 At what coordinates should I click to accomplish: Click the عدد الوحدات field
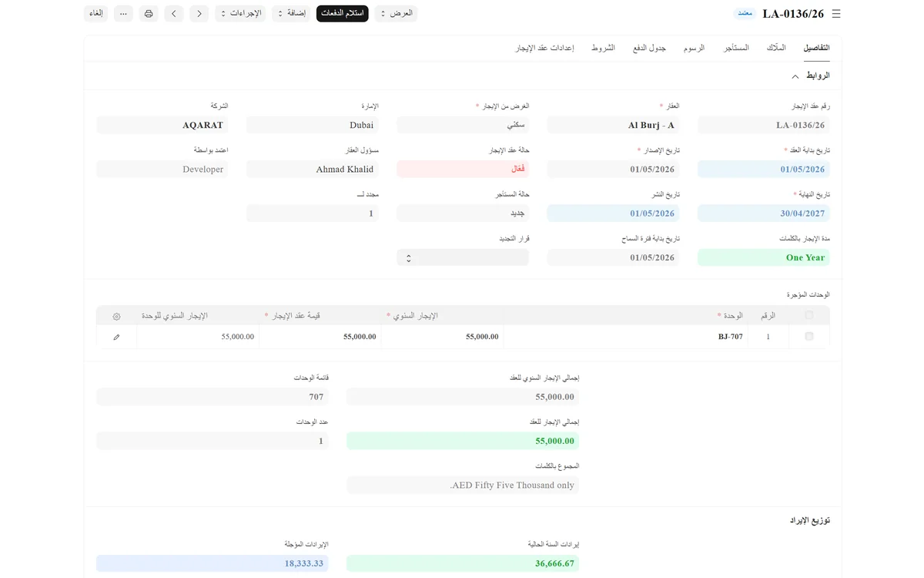tap(213, 441)
